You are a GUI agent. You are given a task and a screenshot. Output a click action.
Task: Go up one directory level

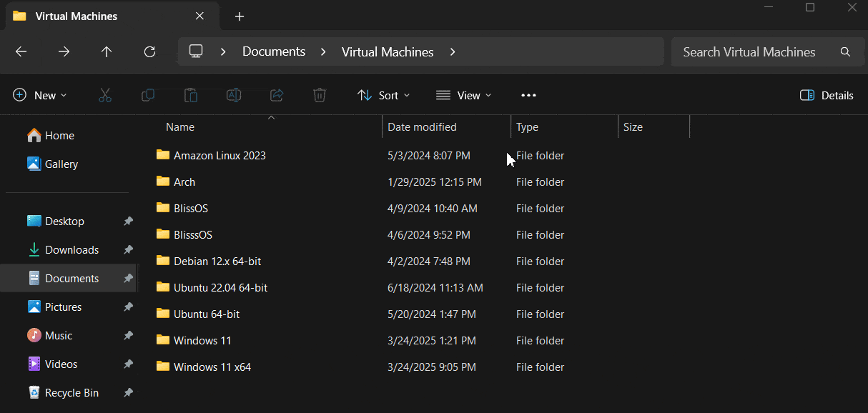[x=107, y=51]
